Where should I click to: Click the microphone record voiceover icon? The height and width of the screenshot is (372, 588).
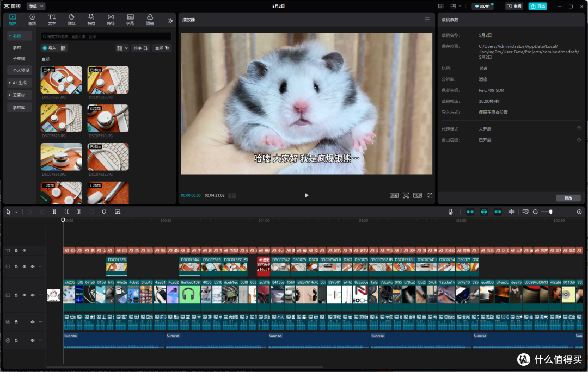pos(450,212)
